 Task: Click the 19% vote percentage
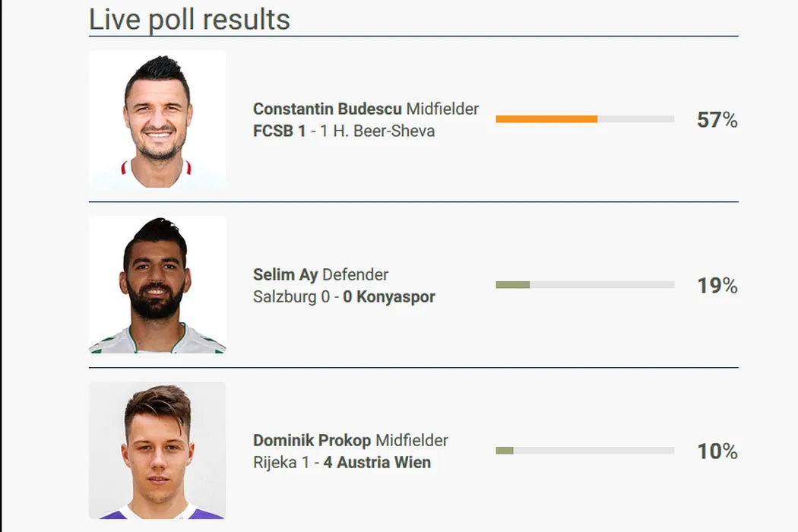pos(717,286)
